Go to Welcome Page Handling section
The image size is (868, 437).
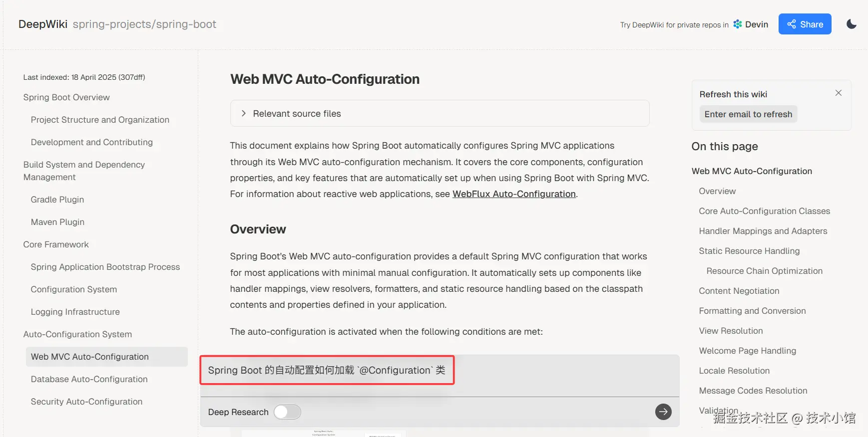click(x=747, y=351)
